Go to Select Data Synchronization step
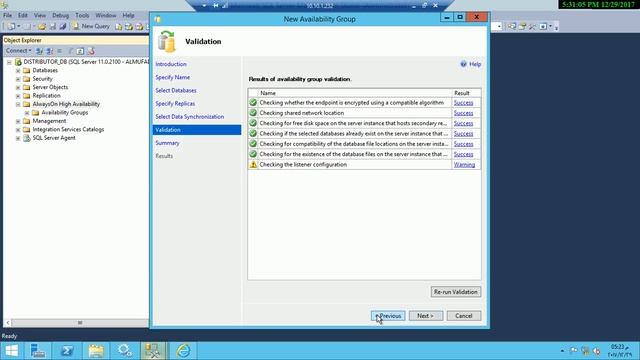Viewport: 640px width, 360px height. click(189, 117)
